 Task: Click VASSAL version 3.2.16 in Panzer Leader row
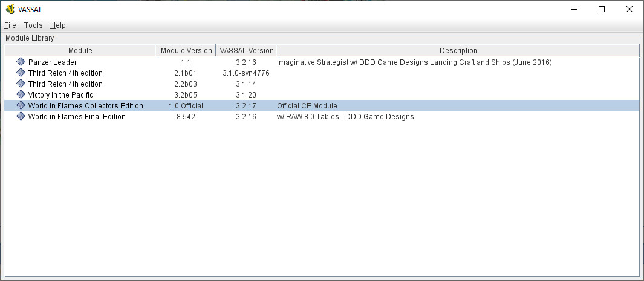coord(247,62)
